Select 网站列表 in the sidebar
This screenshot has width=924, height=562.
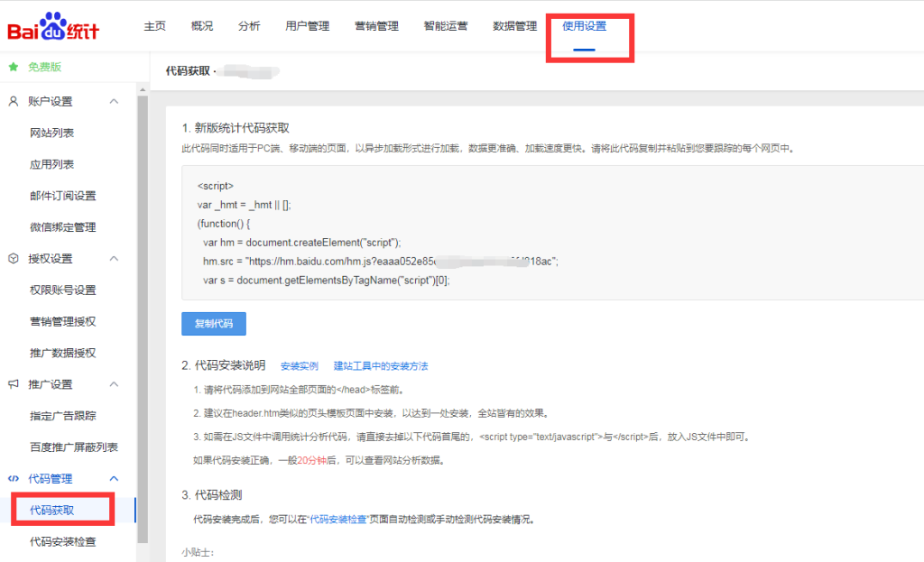click(x=51, y=133)
